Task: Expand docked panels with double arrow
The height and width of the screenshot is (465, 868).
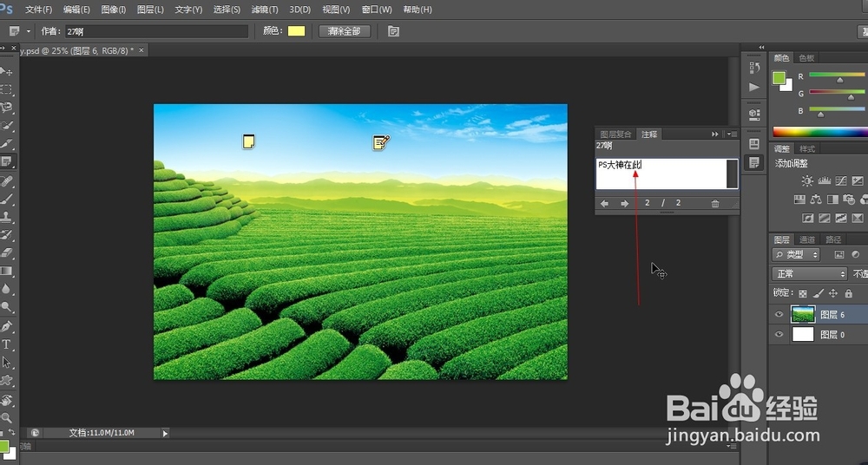Action: (x=762, y=47)
